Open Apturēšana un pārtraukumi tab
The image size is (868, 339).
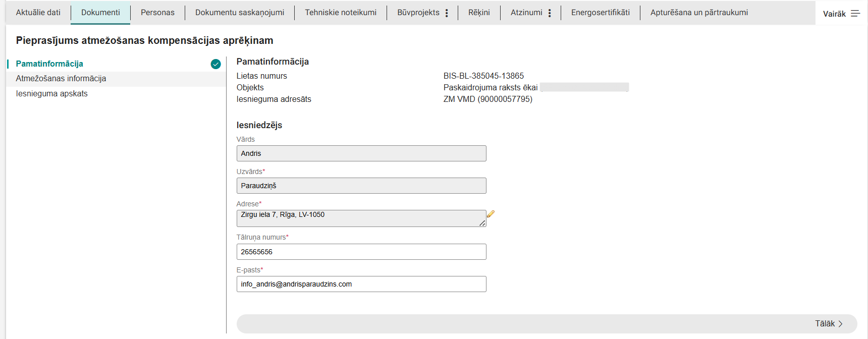(699, 13)
